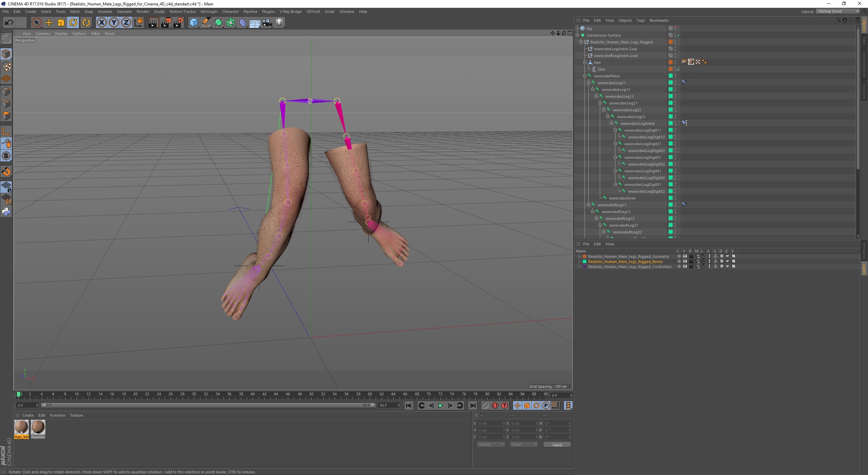The height and width of the screenshot is (475, 868).
Task: Open the World coordinate system dropdown
Action: pyautogui.click(x=491, y=444)
